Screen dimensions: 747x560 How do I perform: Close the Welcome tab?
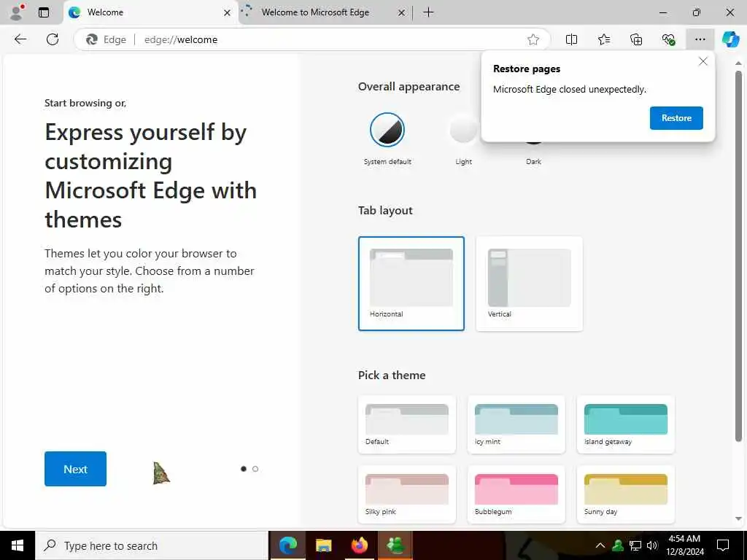click(x=228, y=13)
